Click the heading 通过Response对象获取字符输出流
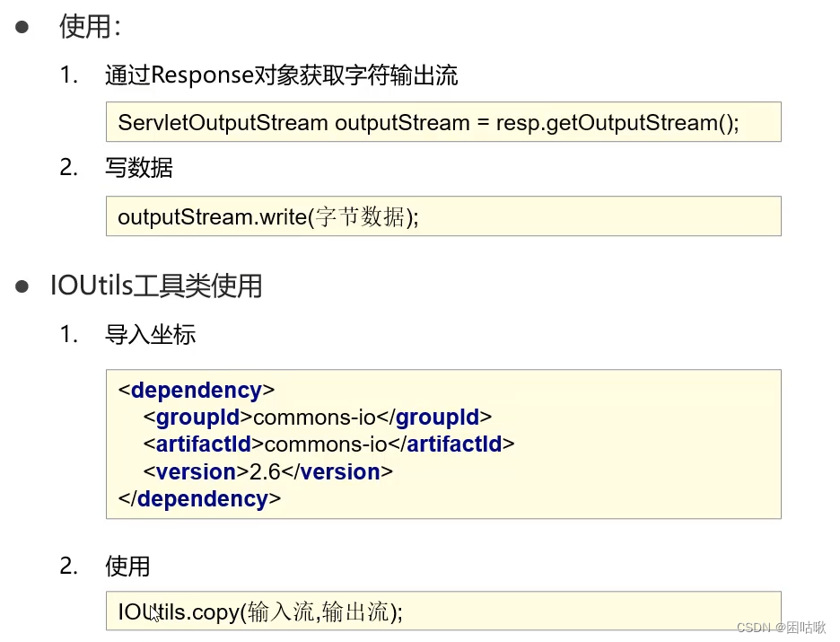 pos(281,75)
